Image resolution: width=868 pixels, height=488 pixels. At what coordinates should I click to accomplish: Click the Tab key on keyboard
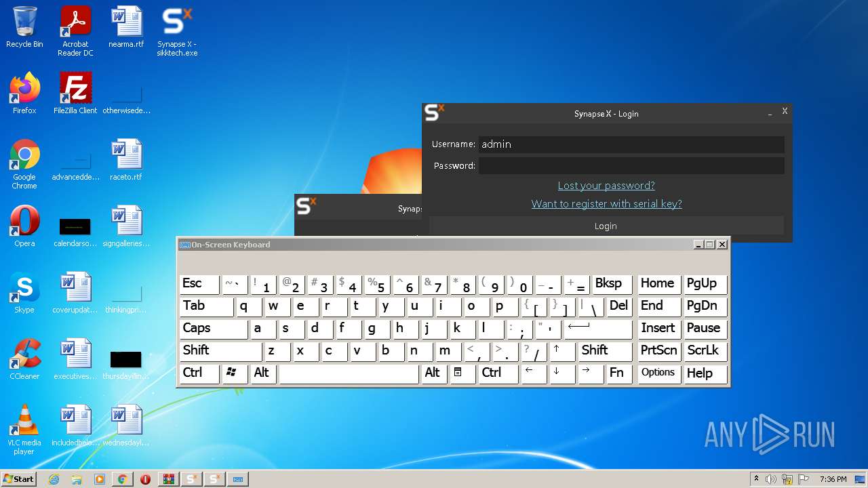point(206,306)
